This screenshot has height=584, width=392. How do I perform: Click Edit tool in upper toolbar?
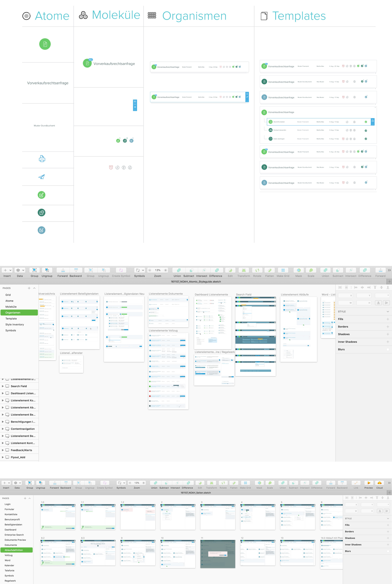(x=230, y=270)
